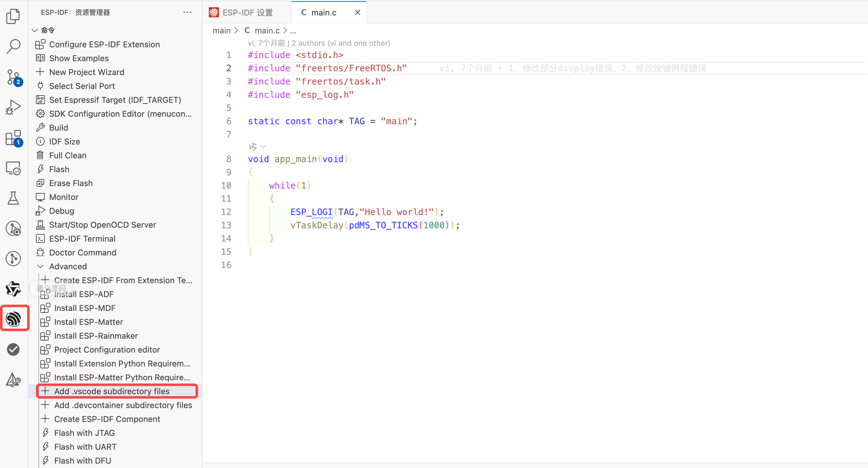Click Set Espressif Target (IDF_TARGET)
Screen dimensions: 868x468
[115, 99]
